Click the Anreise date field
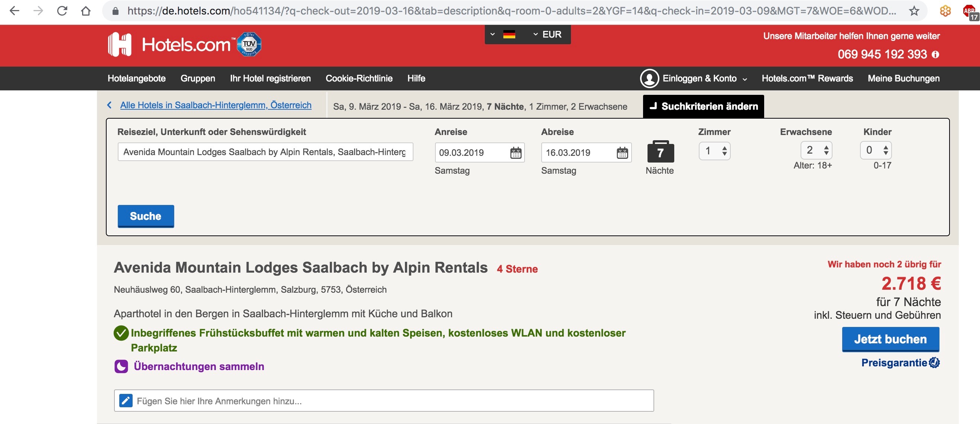 (479, 152)
